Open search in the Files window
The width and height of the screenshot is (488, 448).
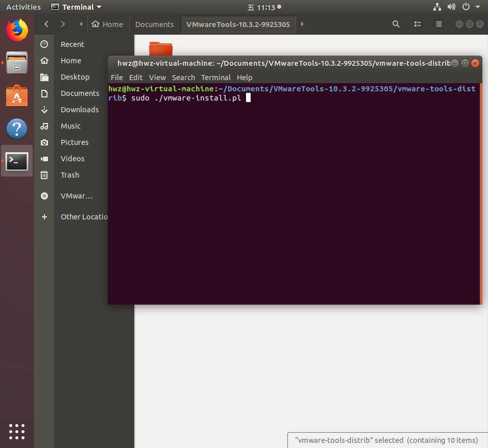396,24
